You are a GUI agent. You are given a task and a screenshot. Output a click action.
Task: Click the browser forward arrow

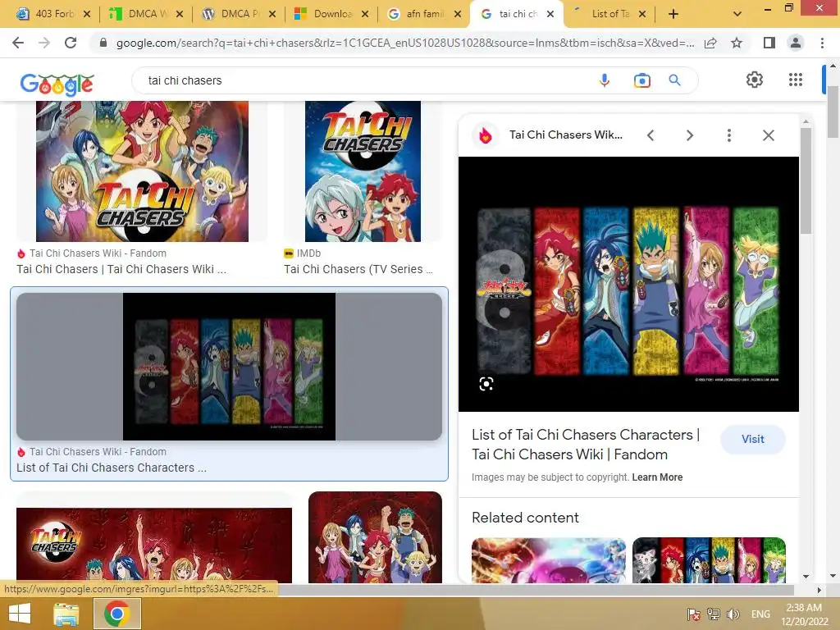44,43
